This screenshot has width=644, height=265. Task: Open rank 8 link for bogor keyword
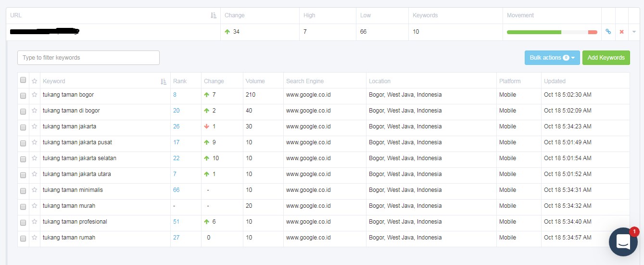[x=175, y=95]
